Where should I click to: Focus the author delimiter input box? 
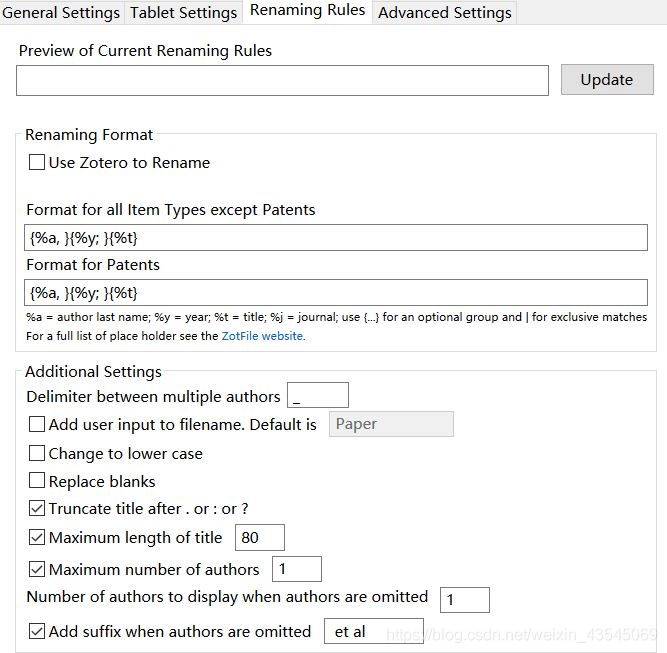pyautogui.click(x=318, y=396)
